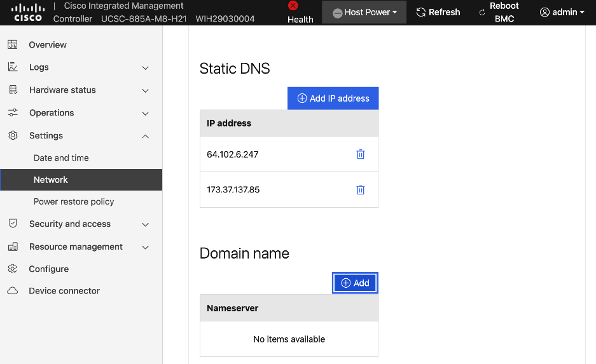Expand the Logs section chevron
Viewport: 596px width, 364px height.
pyautogui.click(x=145, y=68)
